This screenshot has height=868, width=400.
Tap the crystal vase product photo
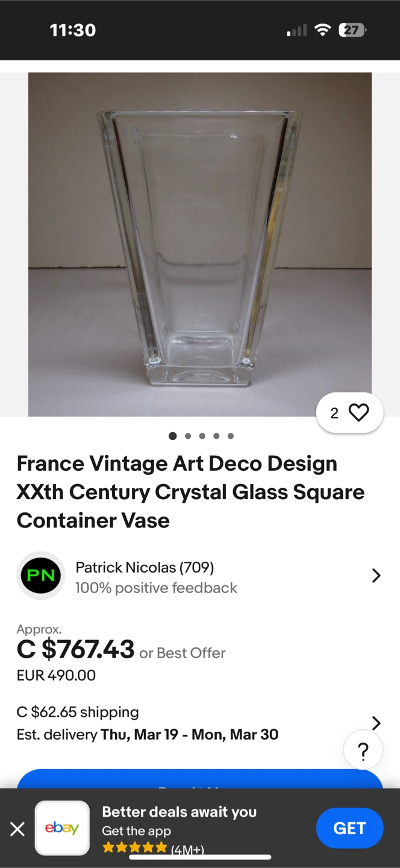pyautogui.click(x=200, y=244)
